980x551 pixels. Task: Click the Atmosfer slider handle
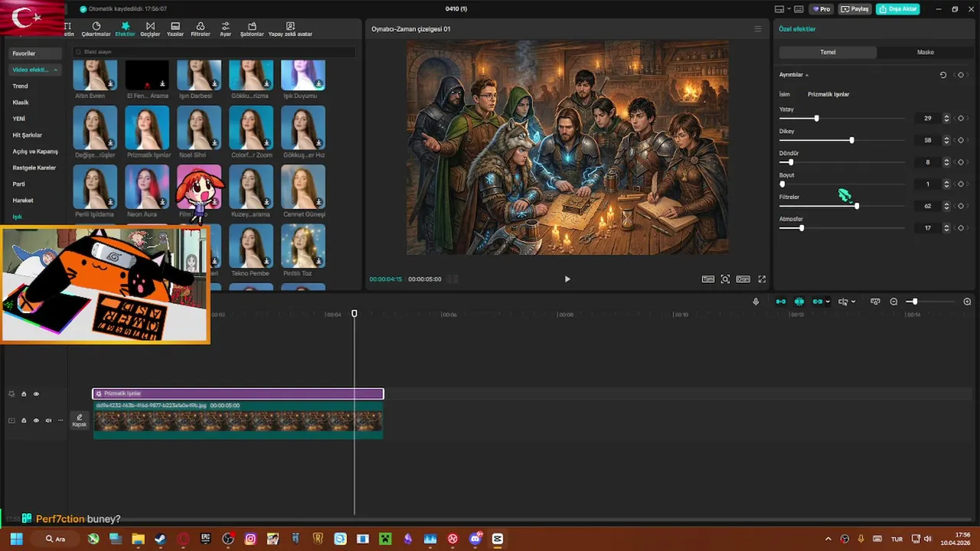tap(802, 228)
